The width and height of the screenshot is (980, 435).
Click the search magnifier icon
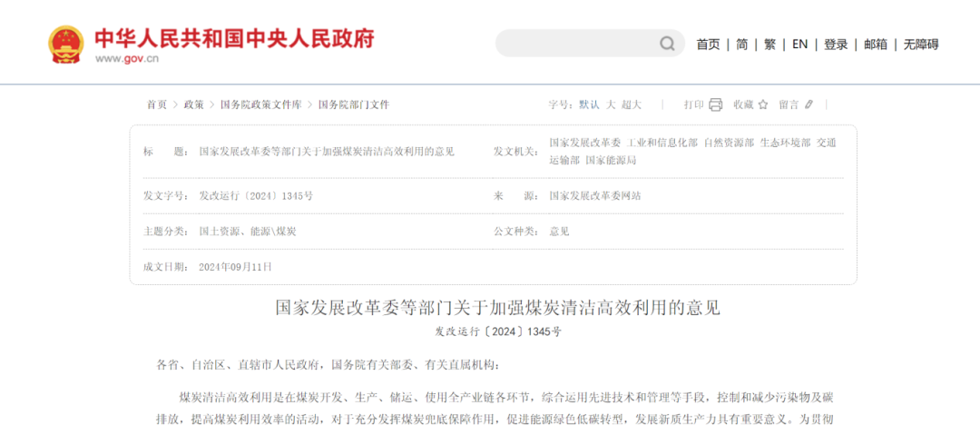667,44
